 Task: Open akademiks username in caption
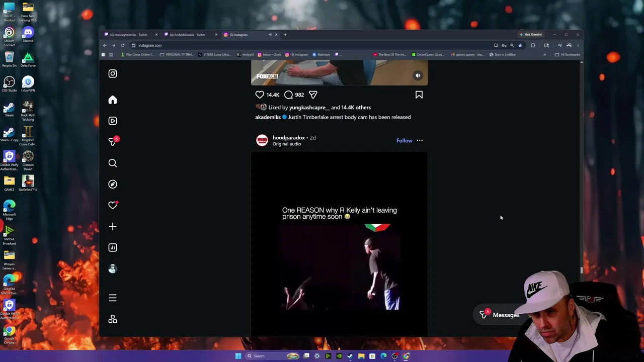click(268, 117)
